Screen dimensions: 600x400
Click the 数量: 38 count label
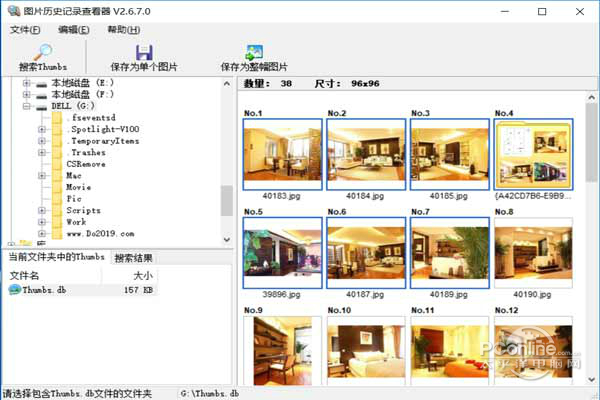[x=267, y=83]
